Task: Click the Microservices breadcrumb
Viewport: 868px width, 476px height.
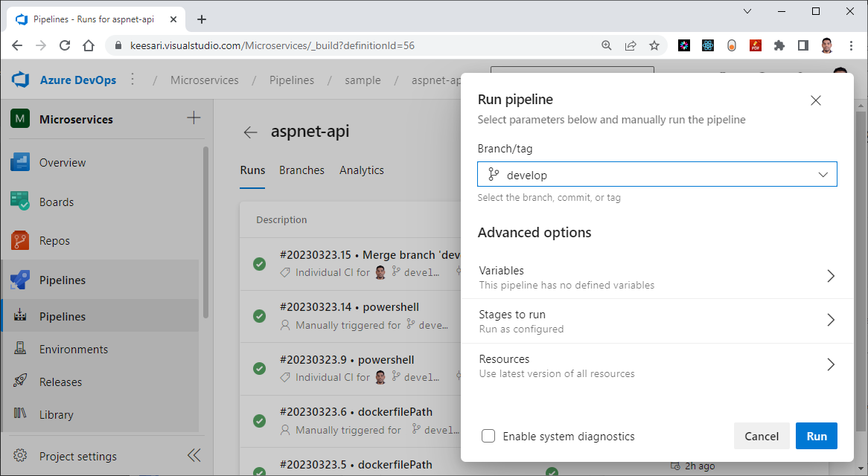Action: [x=204, y=80]
